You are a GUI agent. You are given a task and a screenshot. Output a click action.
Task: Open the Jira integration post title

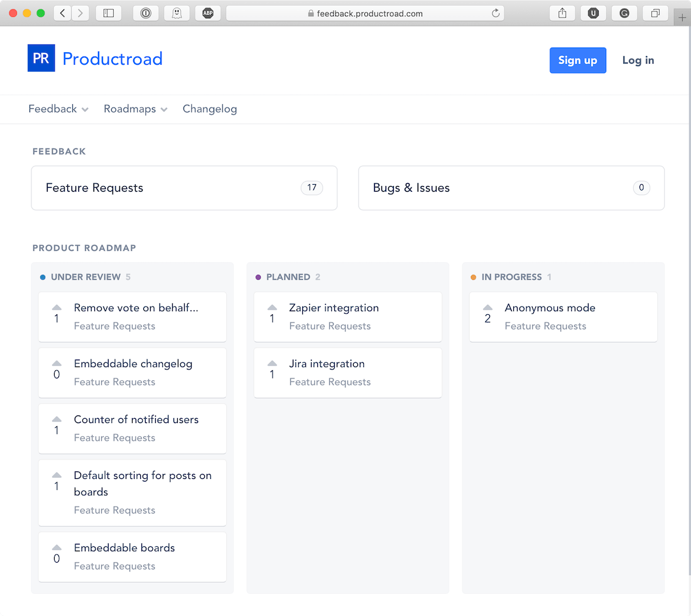(327, 364)
